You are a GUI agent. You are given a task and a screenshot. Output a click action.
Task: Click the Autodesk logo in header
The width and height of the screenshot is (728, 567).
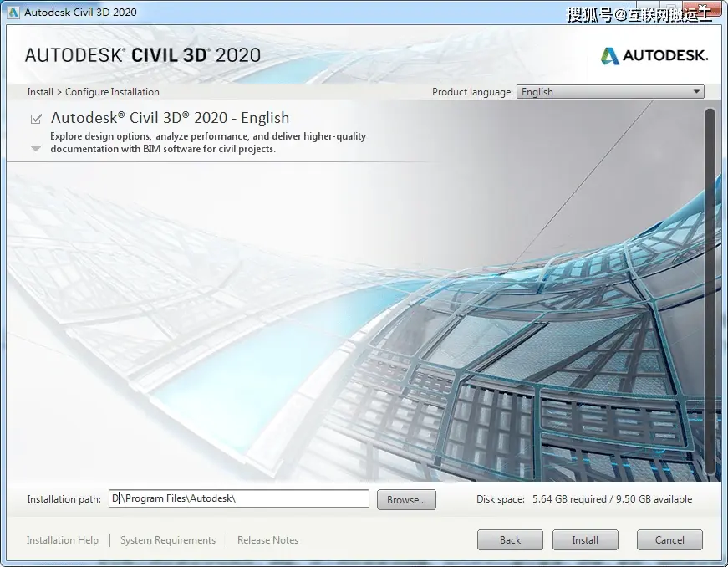tap(654, 56)
